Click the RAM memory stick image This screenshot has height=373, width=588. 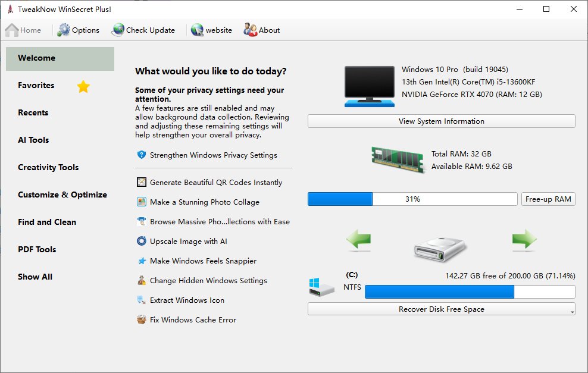coord(398,159)
